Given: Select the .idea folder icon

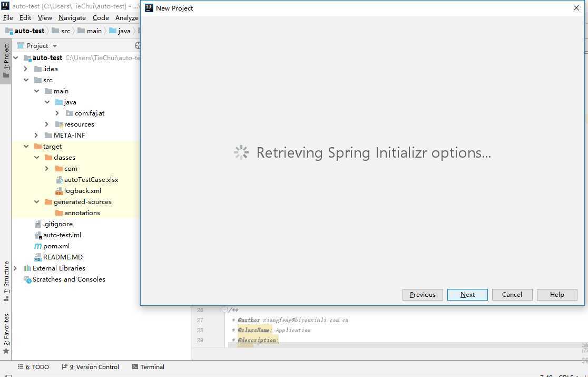Looking at the screenshot, I should 37,69.
